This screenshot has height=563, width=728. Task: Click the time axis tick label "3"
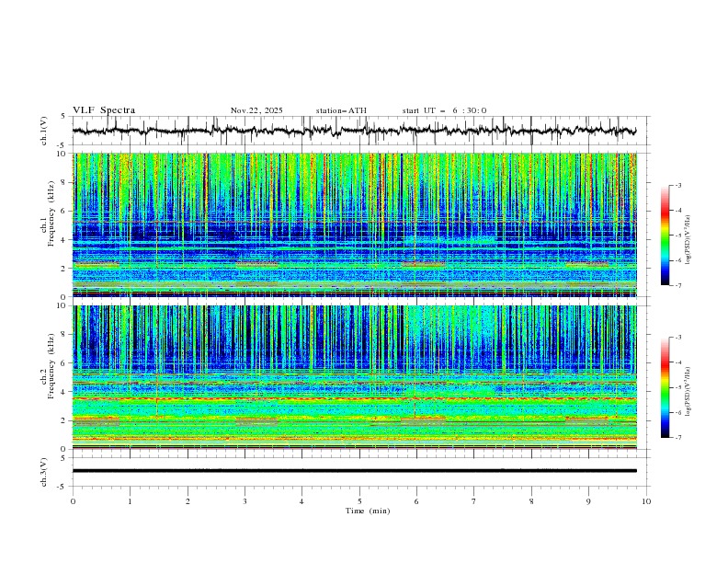[245, 501]
